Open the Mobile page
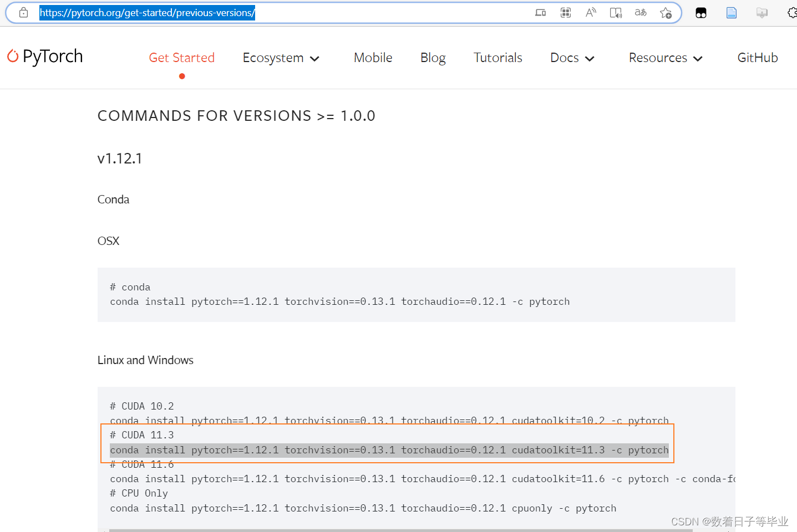The image size is (797, 532). coord(373,58)
